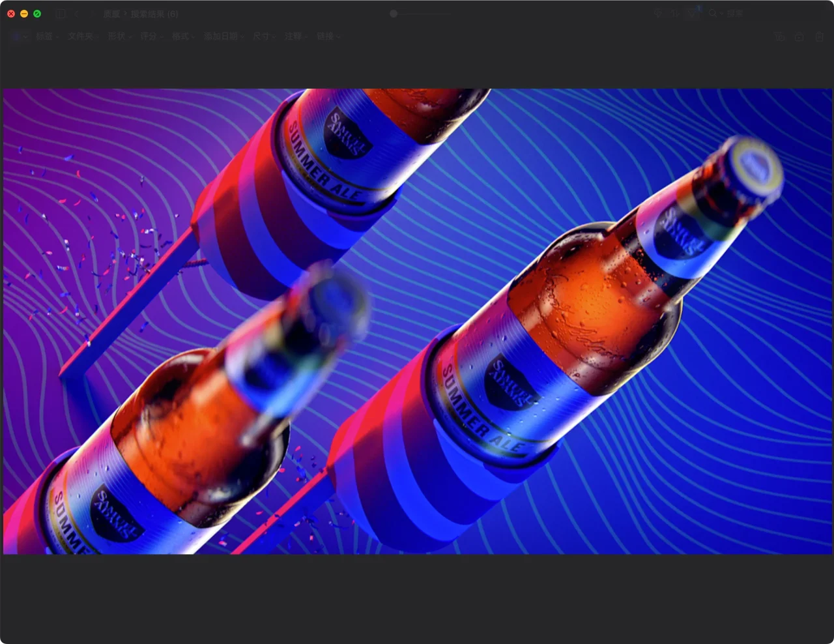Image resolution: width=834 pixels, height=644 pixels.
Task: Go forward with the right arrow
Action: (x=93, y=14)
